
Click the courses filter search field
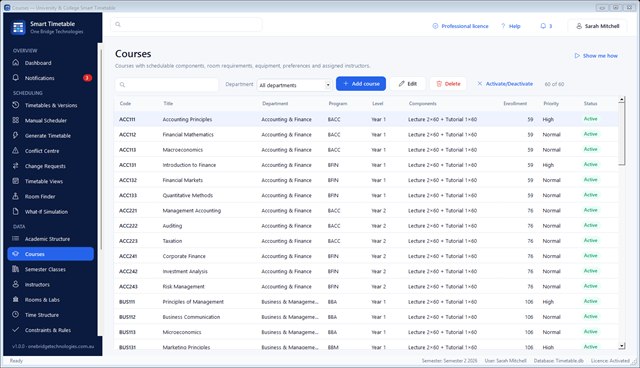(x=167, y=84)
